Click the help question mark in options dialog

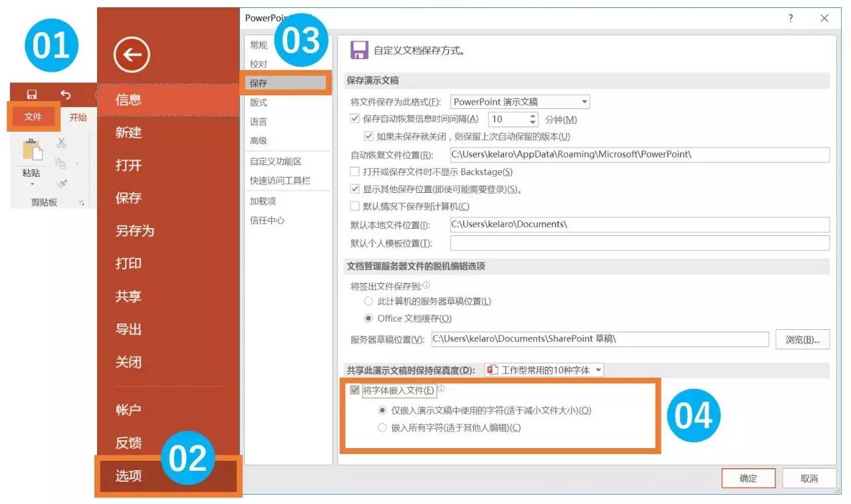(790, 19)
